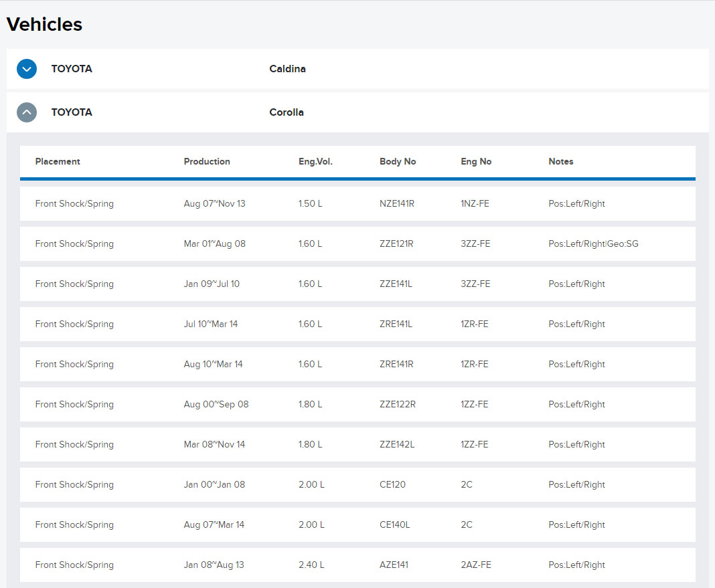Click the Vehicles heading
Screen dimensions: 715x588
pyautogui.click(x=44, y=24)
